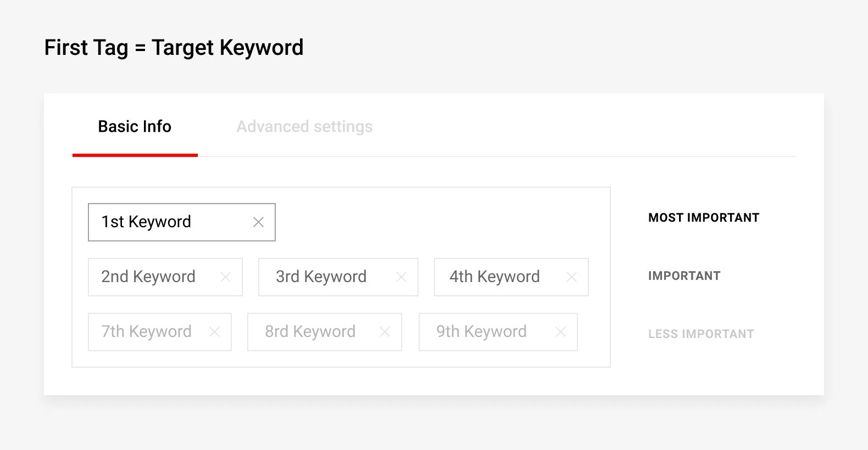Click the 7th Keyword tag

[x=146, y=331]
